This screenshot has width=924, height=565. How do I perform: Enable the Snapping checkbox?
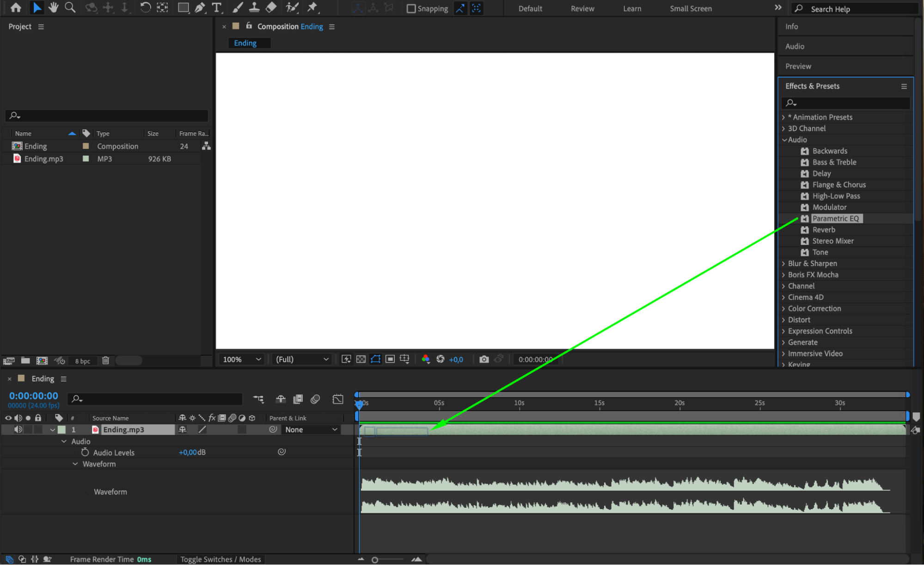[411, 9]
